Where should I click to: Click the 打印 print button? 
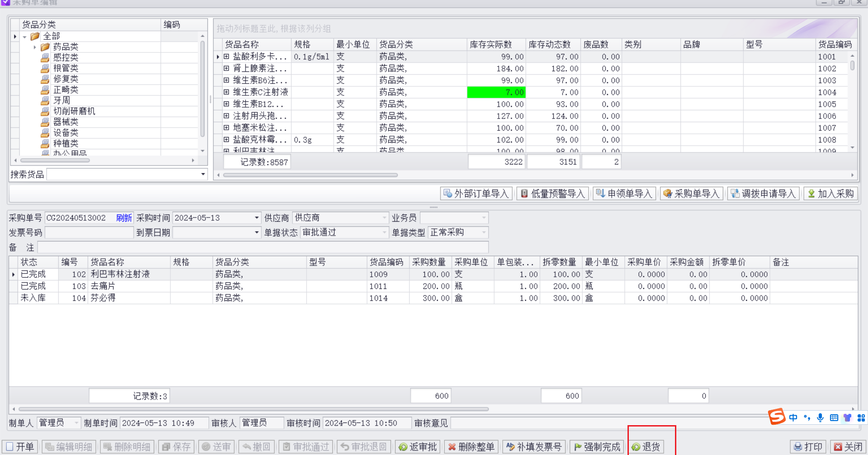(808, 447)
